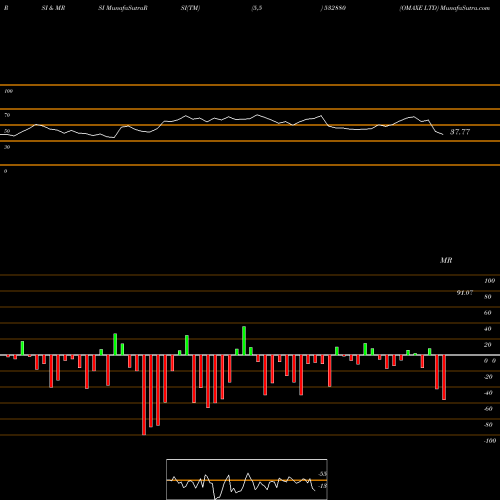
Task: Click the RSI 70 level axis label
Action: (x=7, y=115)
